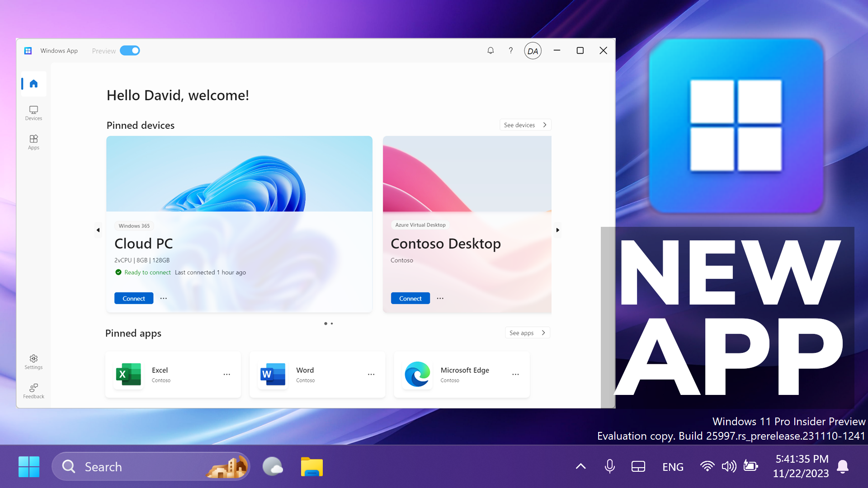
Task: Connect to Contoso Desktop
Action: tap(410, 298)
